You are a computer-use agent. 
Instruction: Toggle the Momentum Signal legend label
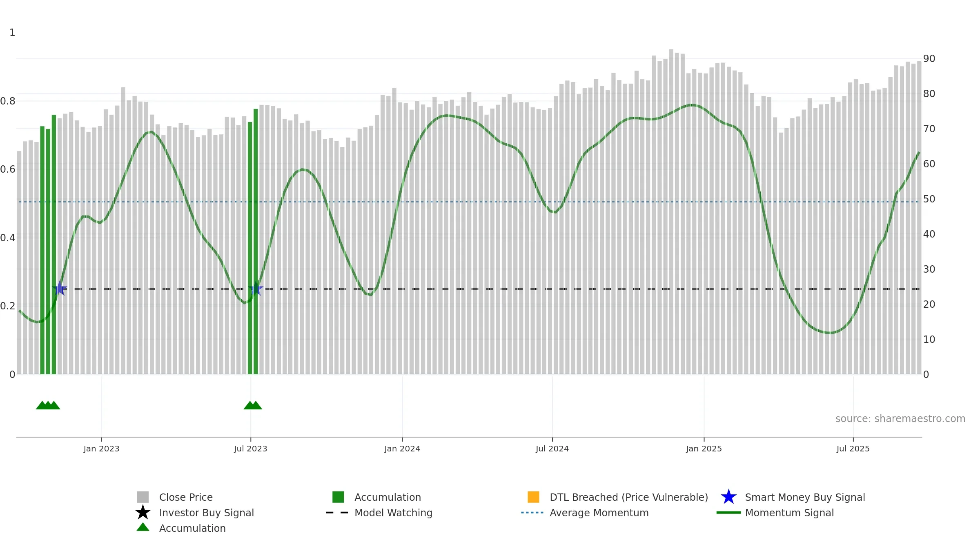coord(789,513)
